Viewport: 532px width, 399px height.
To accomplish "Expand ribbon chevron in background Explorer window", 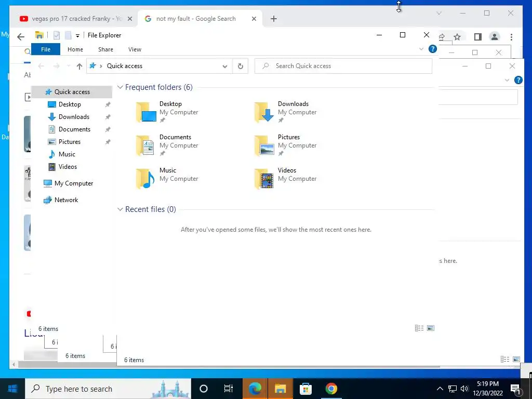I will tap(507, 80).
